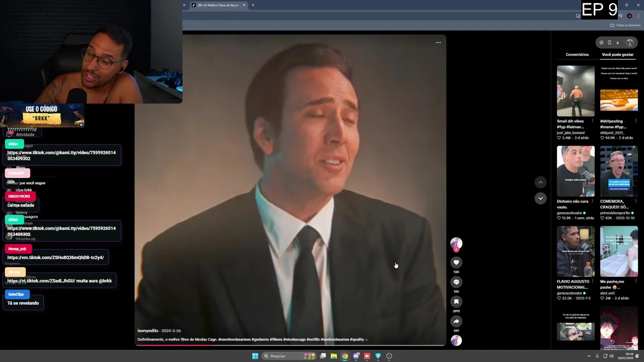The width and height of the screenshot is (644, 362).
Task: Switch to the Comentários tab
Action: tap(577, 54)
